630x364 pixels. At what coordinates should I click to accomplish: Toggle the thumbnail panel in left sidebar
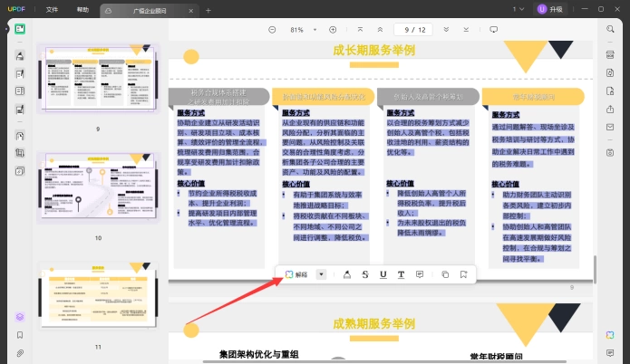click(x=20, y=29)
